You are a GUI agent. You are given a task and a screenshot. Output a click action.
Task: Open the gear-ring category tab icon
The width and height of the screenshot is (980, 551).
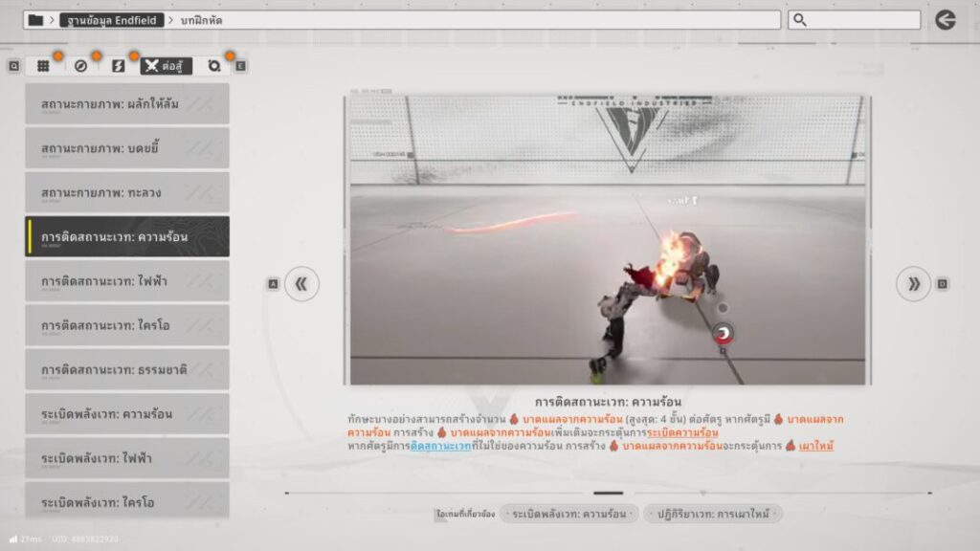(x=214, y=66)
